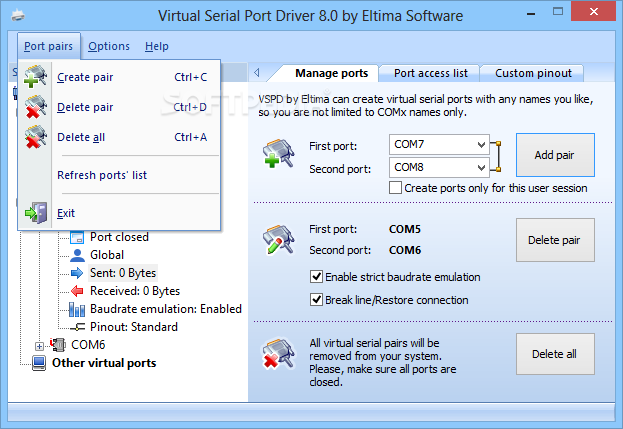
Task: Choose Delete all from the menu
Action: (119, 137)
